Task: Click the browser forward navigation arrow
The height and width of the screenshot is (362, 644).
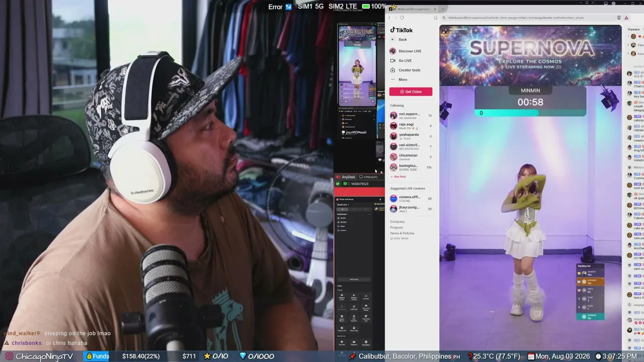Action: click(395, 18)
